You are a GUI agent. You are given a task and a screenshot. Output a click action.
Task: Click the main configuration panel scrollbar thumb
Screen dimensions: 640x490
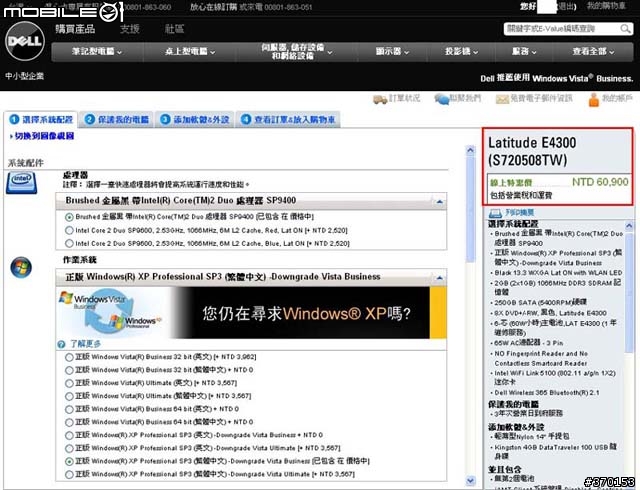(470, 209)
